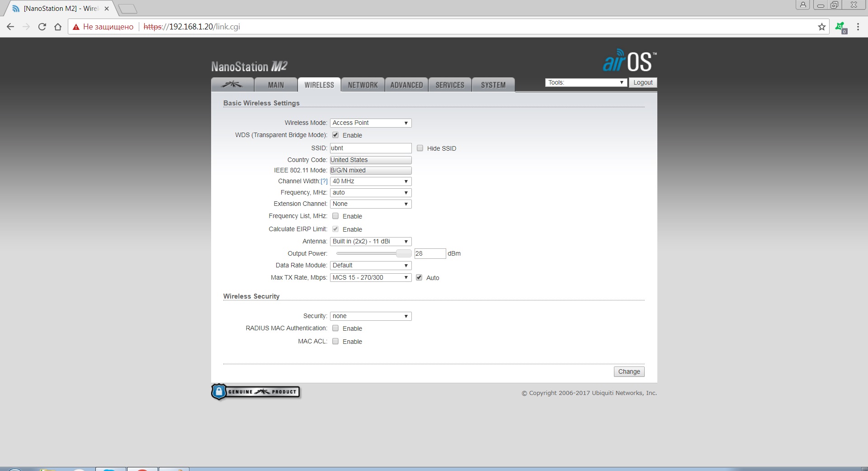The height and width of the screenshot is (471, 868).
Task: Toggle WDS Transparent Bridge Mode checkbox
Action: [335, 135]
